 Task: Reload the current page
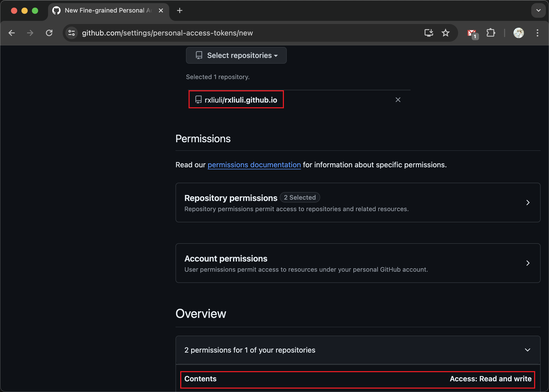point(49,33)
